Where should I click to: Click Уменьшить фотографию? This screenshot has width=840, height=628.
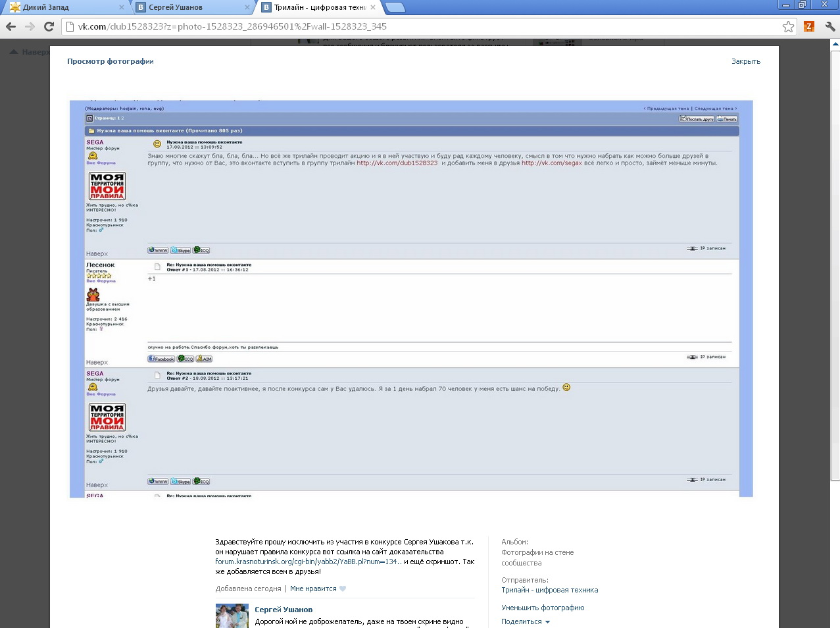(543, 608)
